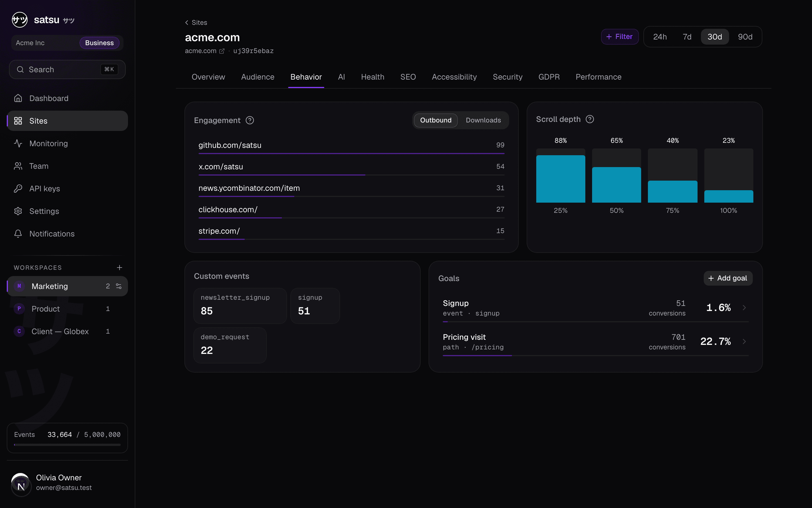812x508 pixels.
Task: Click the Settings gear icon
Action: 18,211
